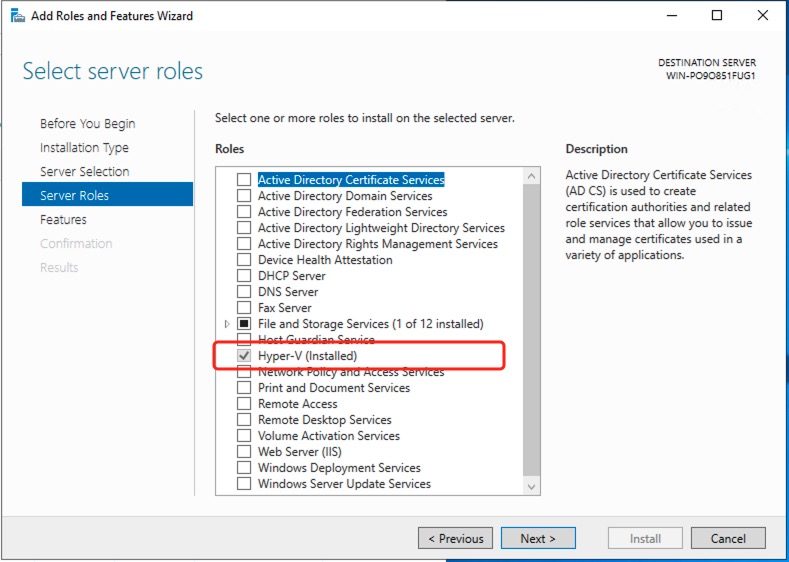Check Active Directory Certificate Services box
Image resolution: width=789 pixels, height=562 pixels.
click(x=244, y=180)
